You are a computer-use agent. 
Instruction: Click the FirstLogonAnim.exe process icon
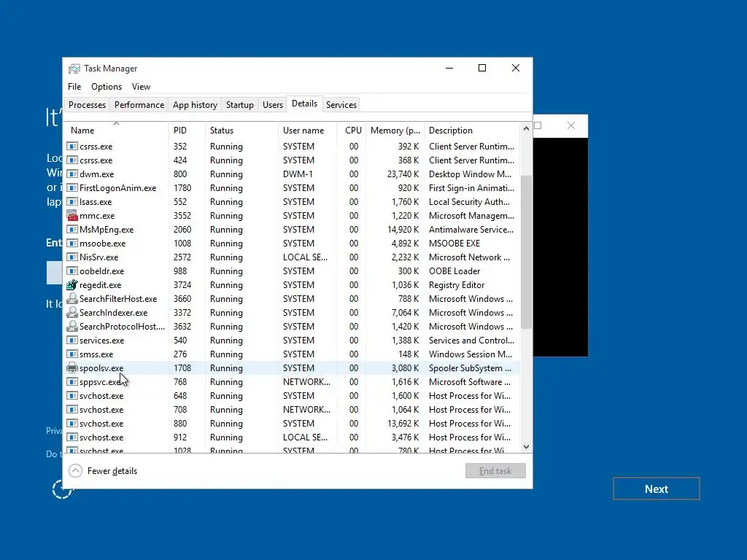coord(72,187)
